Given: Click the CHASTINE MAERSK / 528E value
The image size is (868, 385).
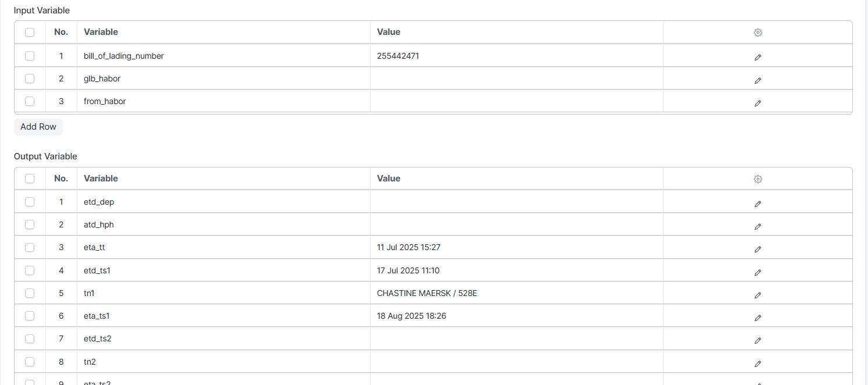Looking at the screenshot, I should pos(427,293).
